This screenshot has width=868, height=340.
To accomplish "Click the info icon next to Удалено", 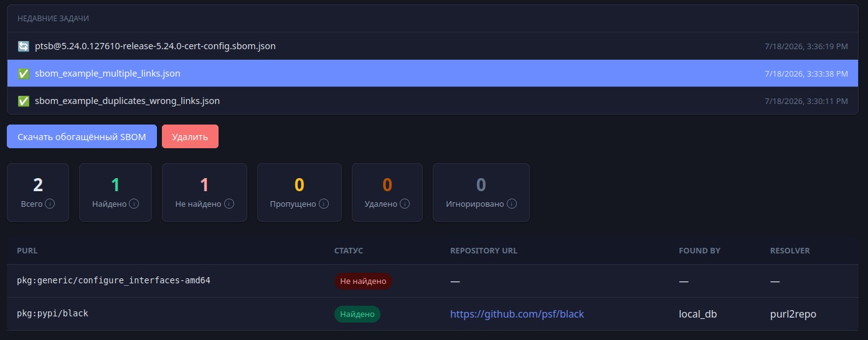I will tap(405, 204).
